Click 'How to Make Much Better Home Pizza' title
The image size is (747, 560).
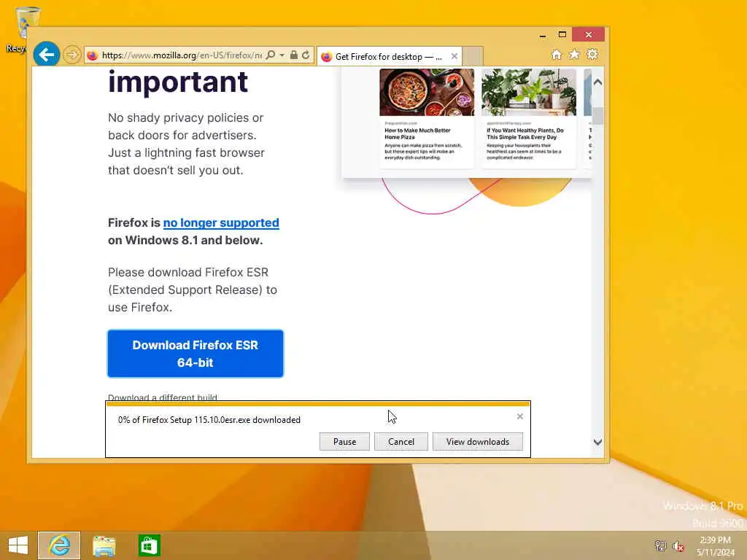(417, 133)
